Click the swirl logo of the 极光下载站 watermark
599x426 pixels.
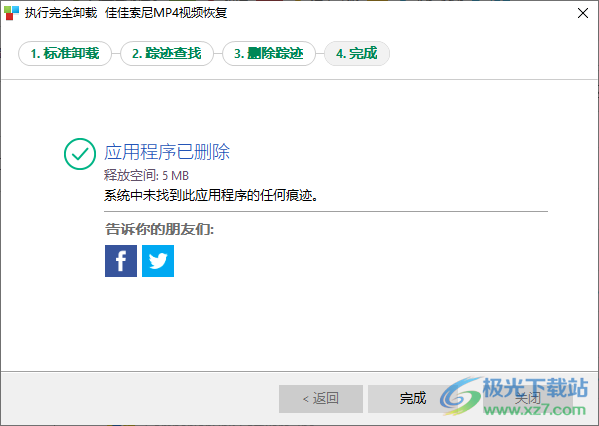[x=460, y=396]
